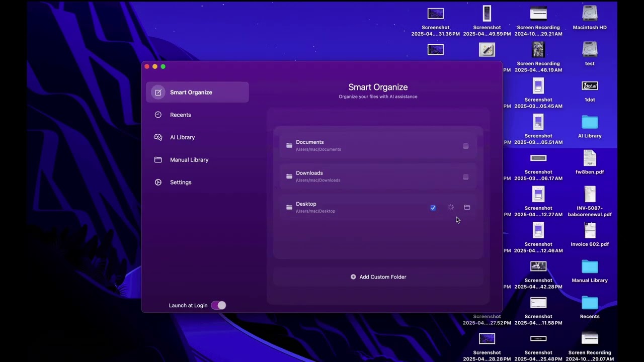
Task: Click the /Users/mac/Desktop path text
Action: [315, 211]
